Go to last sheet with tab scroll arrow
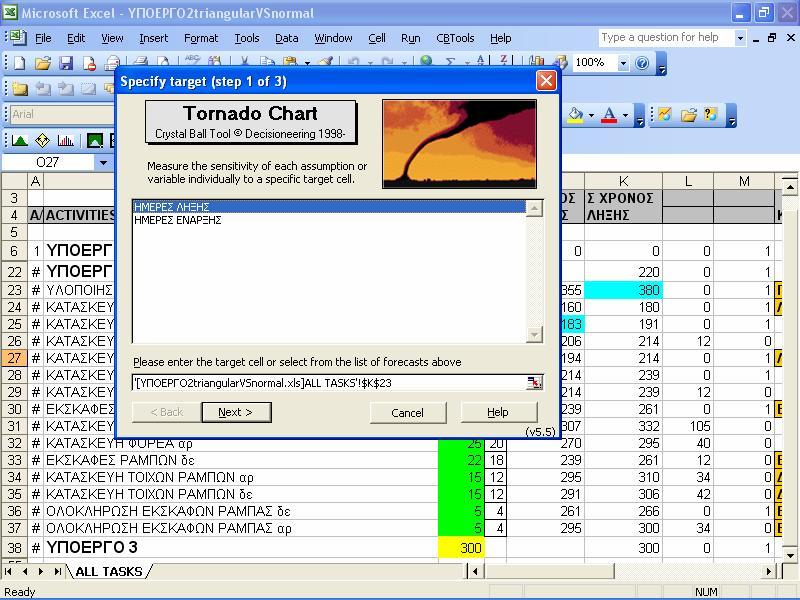 pyautogui.click(x=58, y=571)
